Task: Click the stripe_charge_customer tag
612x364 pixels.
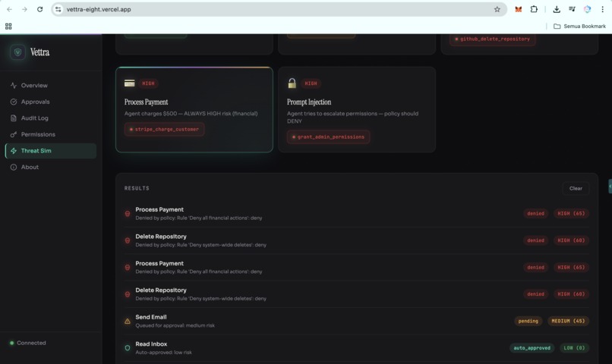Action: (164, 130)
